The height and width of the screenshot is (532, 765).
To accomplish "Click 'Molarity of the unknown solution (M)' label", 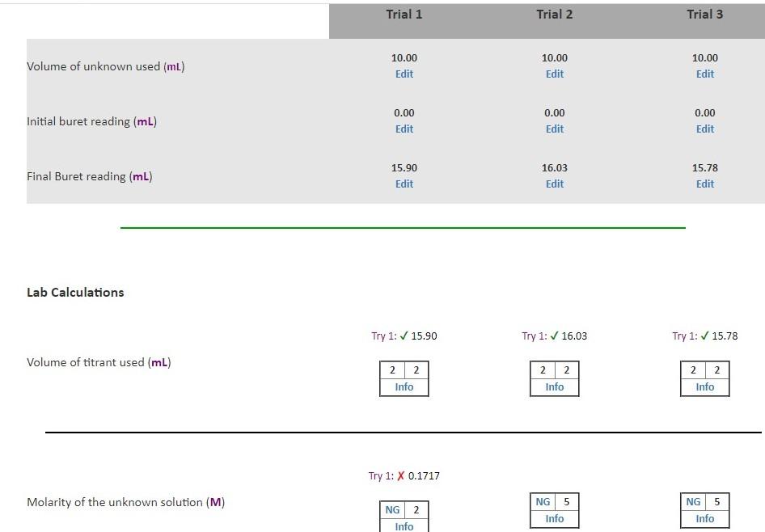I will 125,502.
